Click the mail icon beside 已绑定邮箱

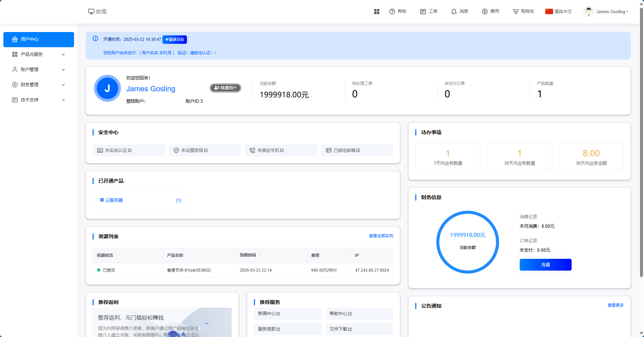click(x=328, y=150)
